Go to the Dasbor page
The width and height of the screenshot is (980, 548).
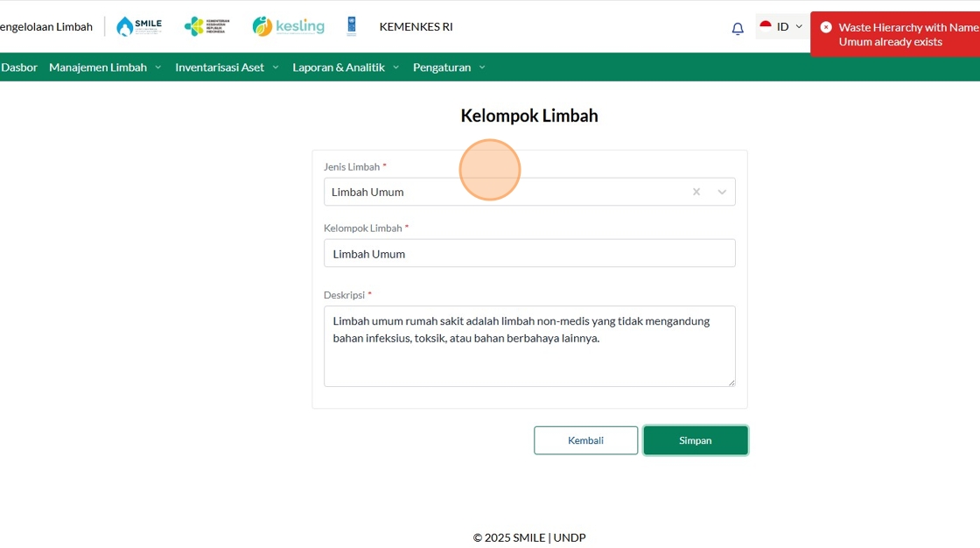(19, 67)
